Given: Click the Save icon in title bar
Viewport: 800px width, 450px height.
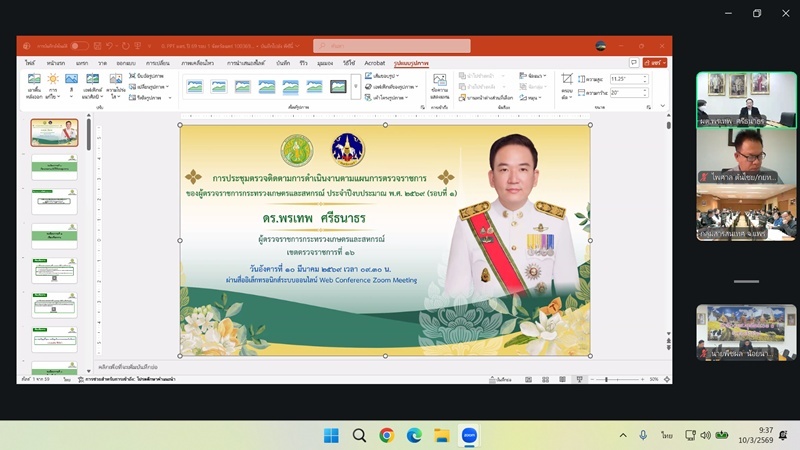Looking at the screenshot, I should pos(97,46).
